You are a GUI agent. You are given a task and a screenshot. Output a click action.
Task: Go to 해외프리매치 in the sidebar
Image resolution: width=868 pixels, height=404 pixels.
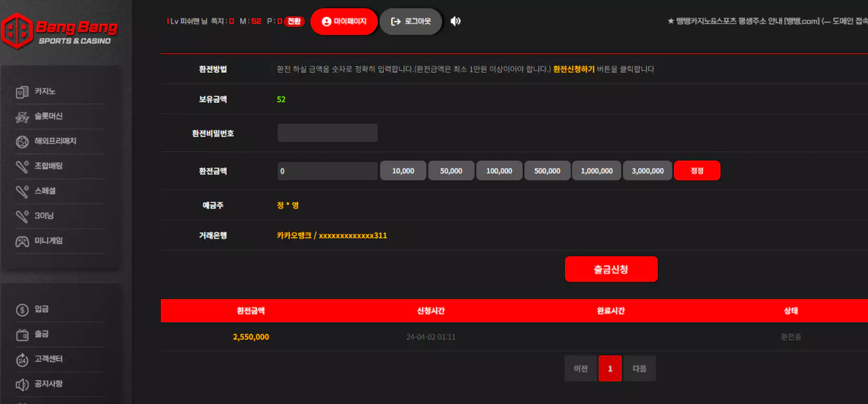tap(55, 141)
